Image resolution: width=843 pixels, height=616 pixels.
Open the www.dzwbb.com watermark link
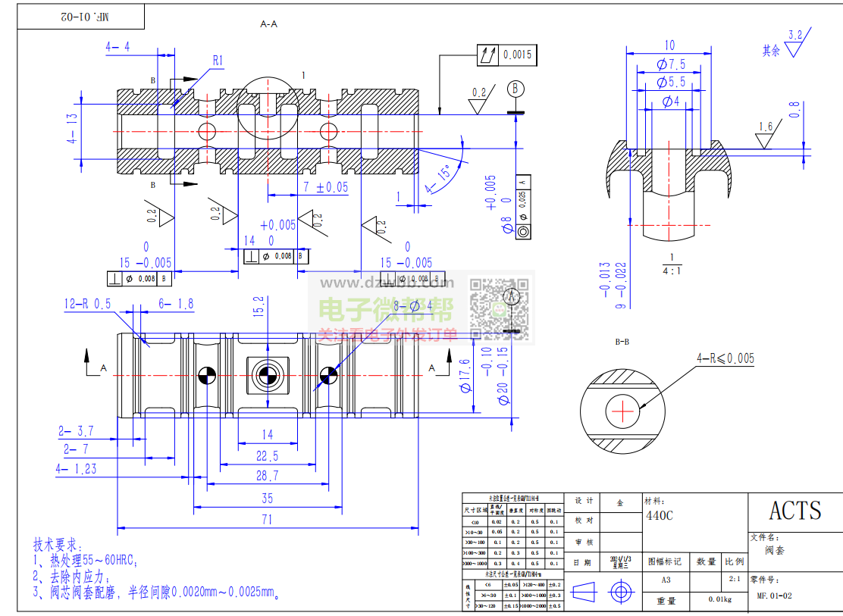pos(387,283)
